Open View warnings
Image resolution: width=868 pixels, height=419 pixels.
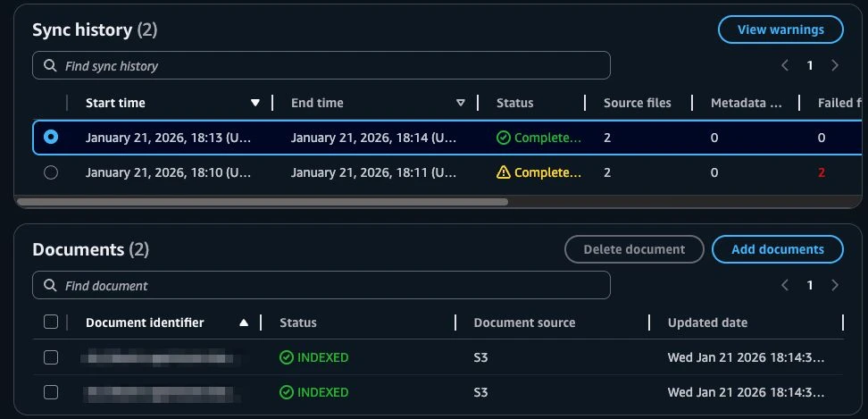tap(780, 29)
